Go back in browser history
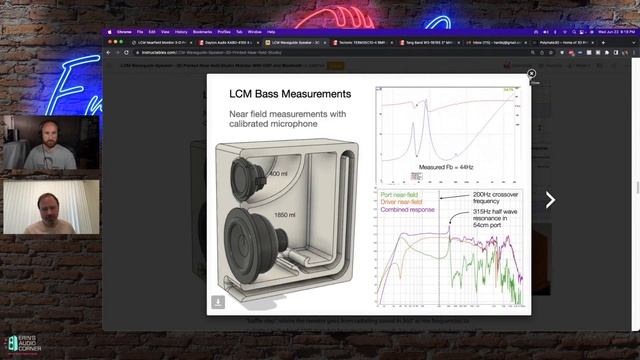 click(x=109, y=53)
